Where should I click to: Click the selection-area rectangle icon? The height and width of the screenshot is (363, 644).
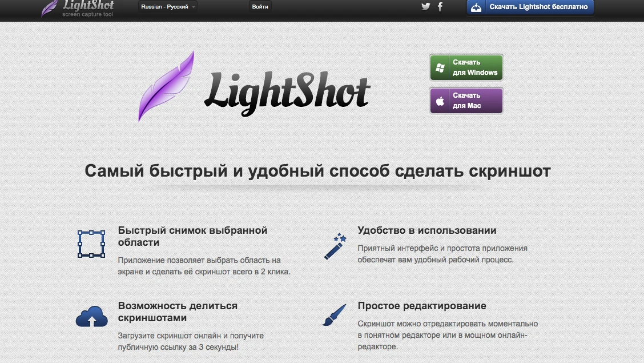click(x=91, y=244)
